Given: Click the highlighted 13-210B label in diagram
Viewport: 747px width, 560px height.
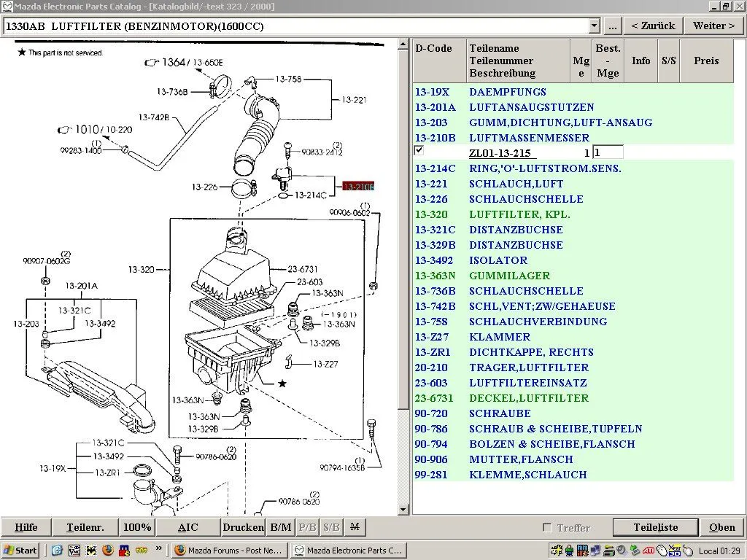Looking at the screenshot, I should coord(357,187).
